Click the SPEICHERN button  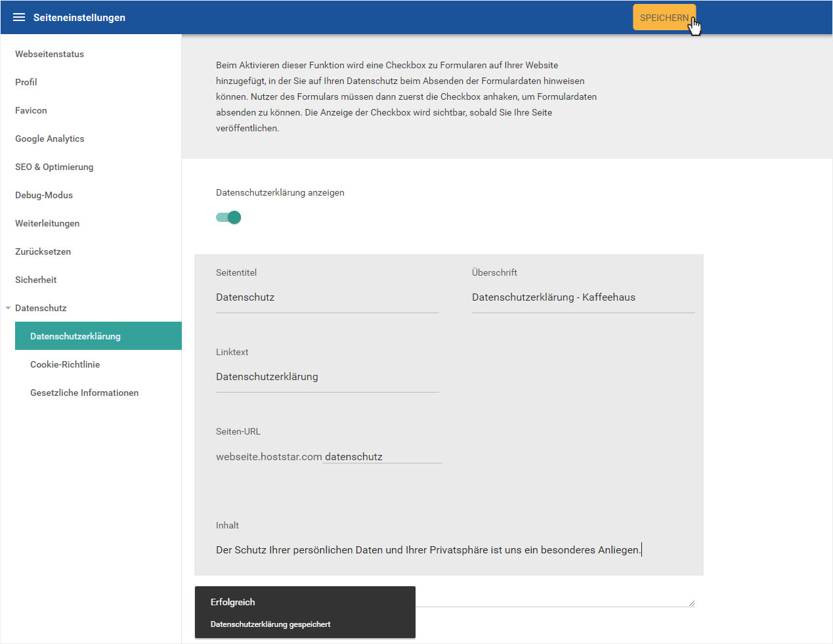664,18
